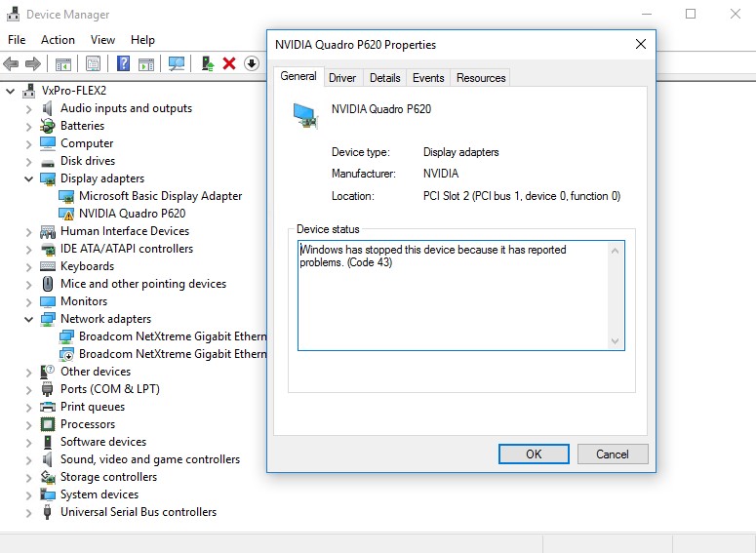Collapse the Display adapters node
Screen dimensions: 756x553
pos(28,179)
